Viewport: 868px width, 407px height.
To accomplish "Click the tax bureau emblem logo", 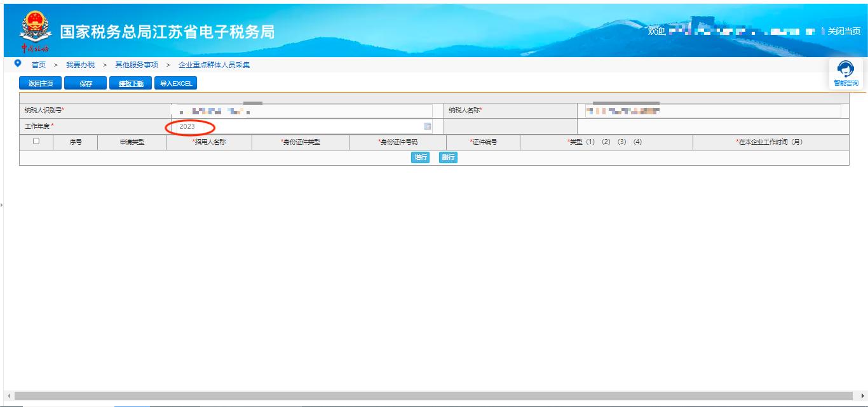I will pyautogui.click(x=34, y=28).
